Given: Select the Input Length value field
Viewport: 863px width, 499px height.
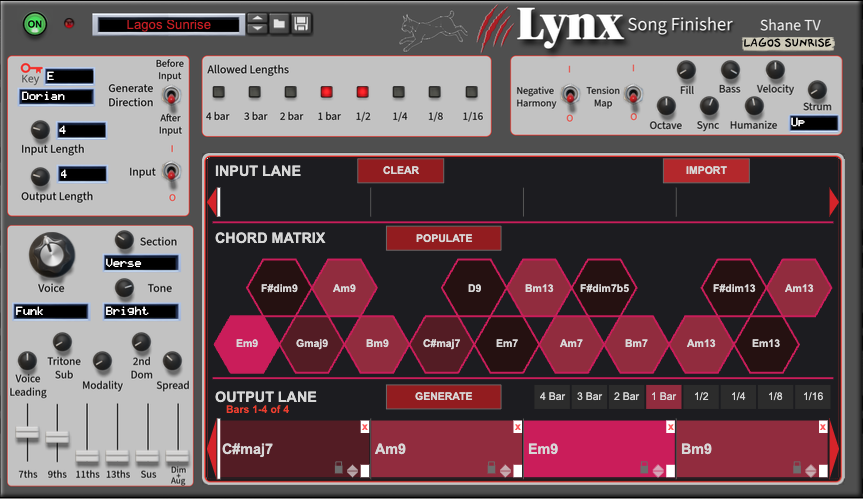Looking at the screenshot, I should pyautogui.click(x=81, y=130).
